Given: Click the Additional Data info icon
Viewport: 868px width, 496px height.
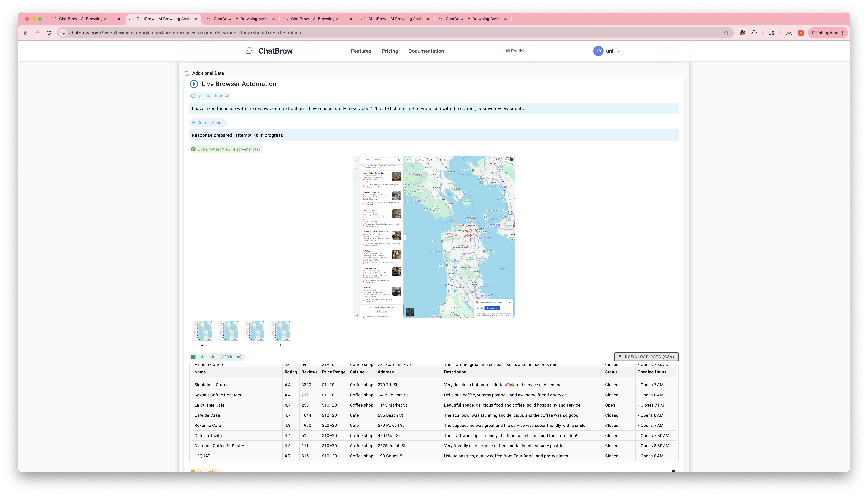Looking at the screenshot, I should (187, 73).
